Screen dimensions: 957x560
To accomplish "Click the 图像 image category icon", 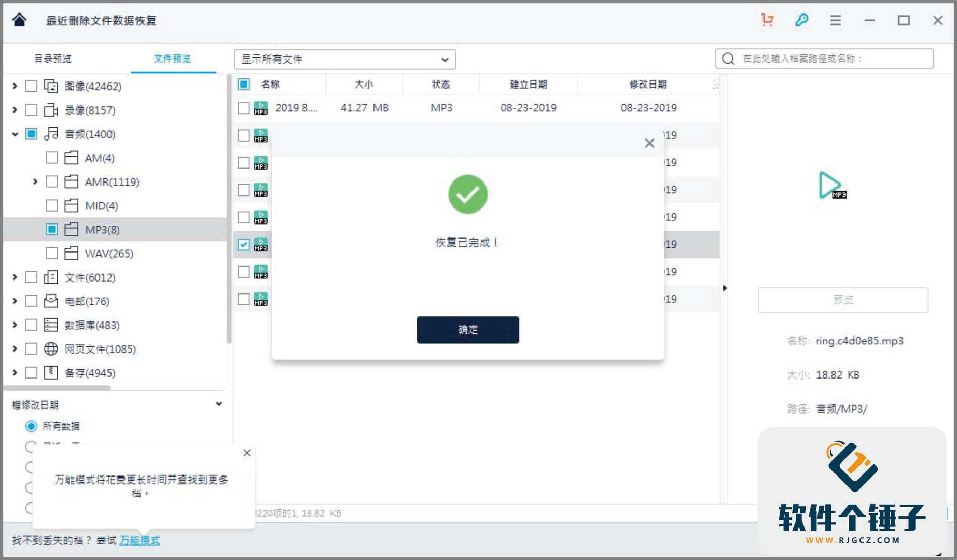I will coord(52,86).
